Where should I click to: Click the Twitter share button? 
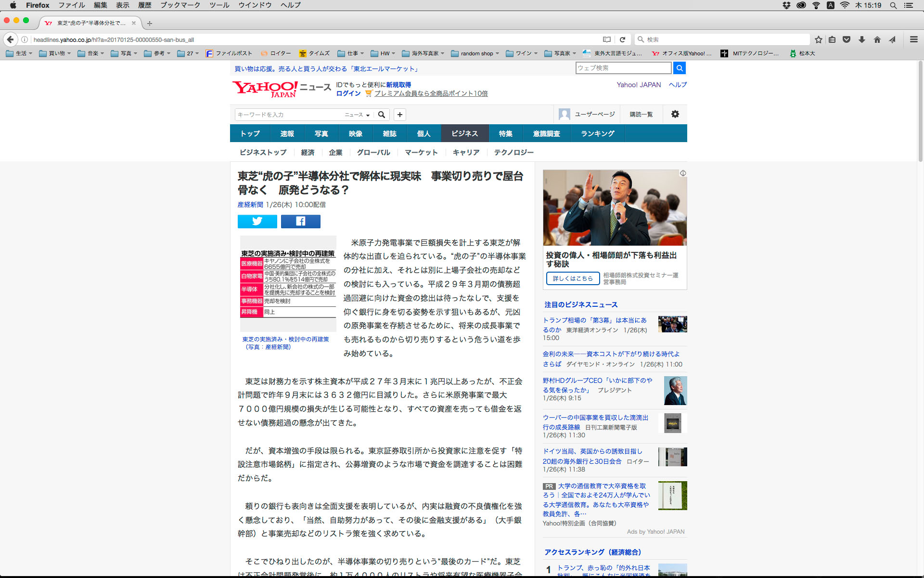(257, 221)
